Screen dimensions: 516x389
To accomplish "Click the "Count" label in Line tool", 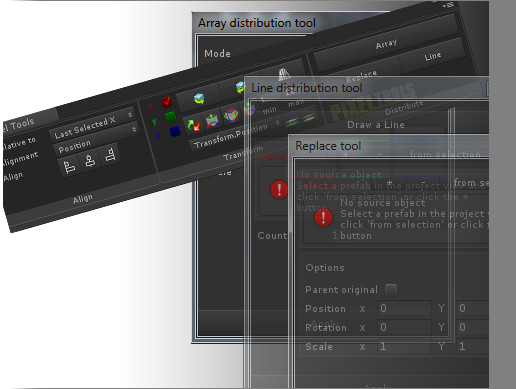I will (272, 236).
